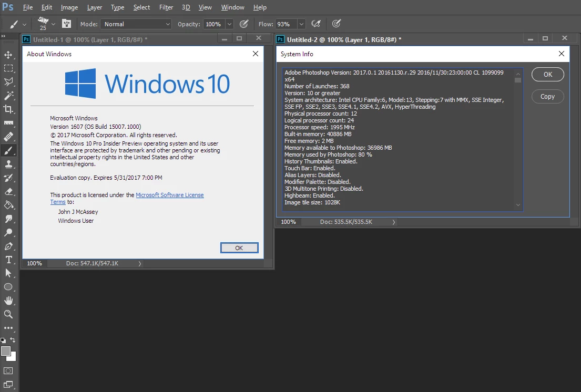Open the Edit Toolbar three-dots menu
The height and width of the screenshot is (392, 581).
(8, 328)
